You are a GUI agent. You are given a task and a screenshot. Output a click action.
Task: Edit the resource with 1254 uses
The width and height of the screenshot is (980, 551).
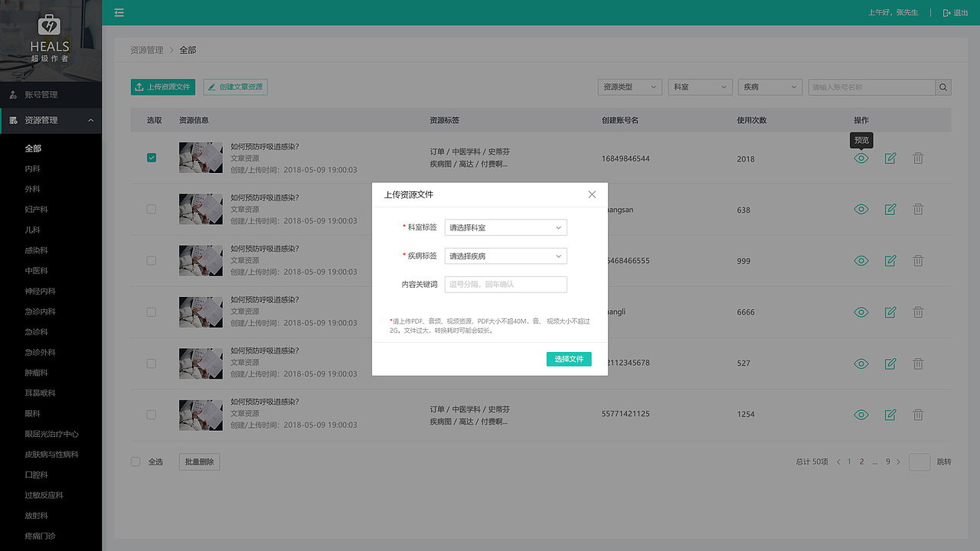tap(890, 414)
